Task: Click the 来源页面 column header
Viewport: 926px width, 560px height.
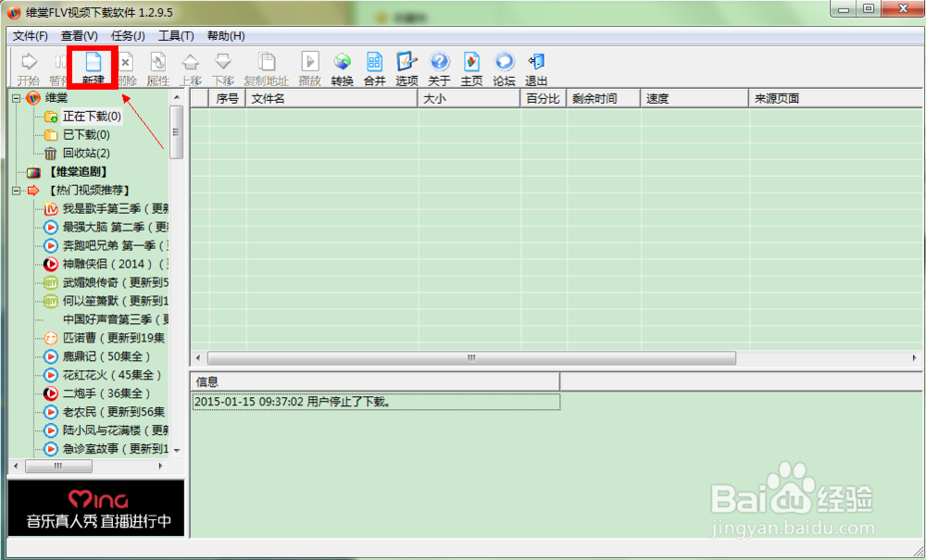Action: pyautogui.click(x=835, y=98)
